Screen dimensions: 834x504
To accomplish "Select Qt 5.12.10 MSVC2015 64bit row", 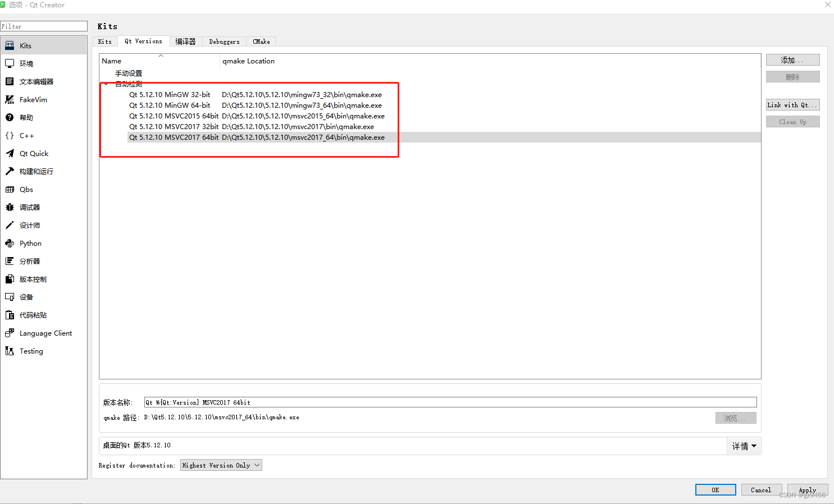I will (174, 116).
